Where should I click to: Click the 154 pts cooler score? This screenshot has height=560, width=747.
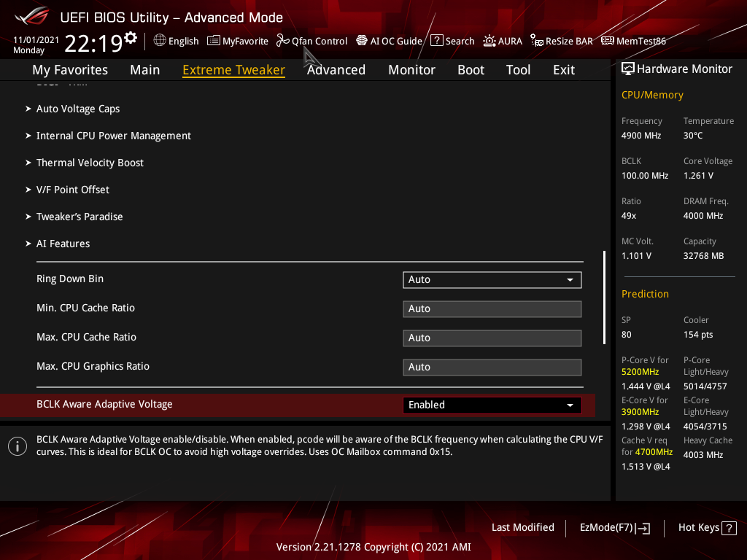[x=698, y=335]
